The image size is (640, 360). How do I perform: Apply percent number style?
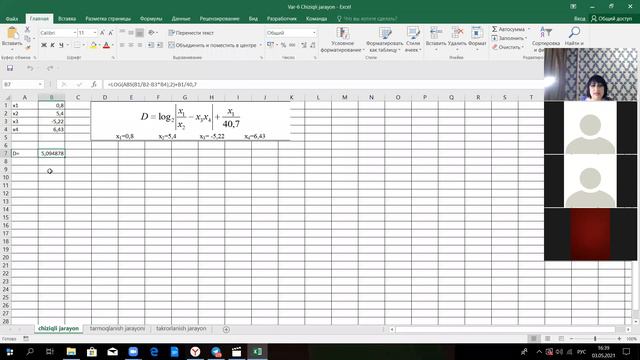[x=283, y=45]
